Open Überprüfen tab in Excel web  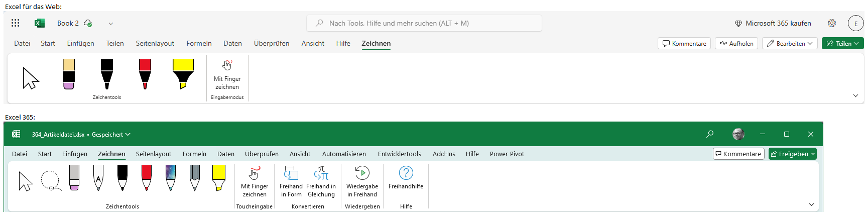click(x=272, y=43)
